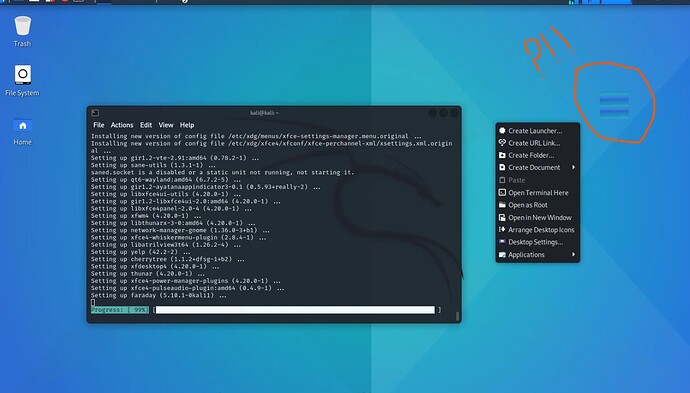This screenshot has width=690, height=393.
Task: Select the disabled Paste entry
Action: (537, 180)
